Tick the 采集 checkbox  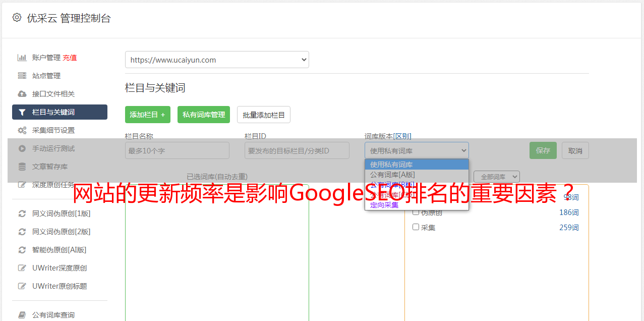click(416, 227)
